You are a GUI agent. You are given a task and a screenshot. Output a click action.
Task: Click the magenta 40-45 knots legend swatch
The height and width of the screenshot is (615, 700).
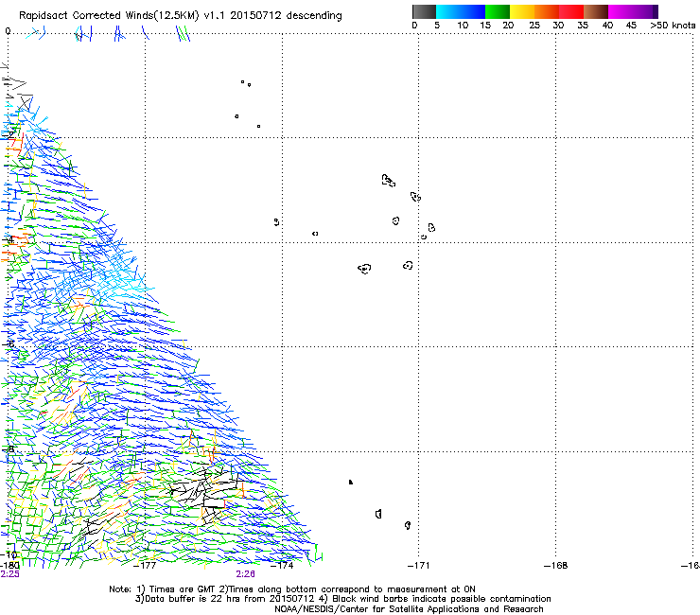(621, 11)
